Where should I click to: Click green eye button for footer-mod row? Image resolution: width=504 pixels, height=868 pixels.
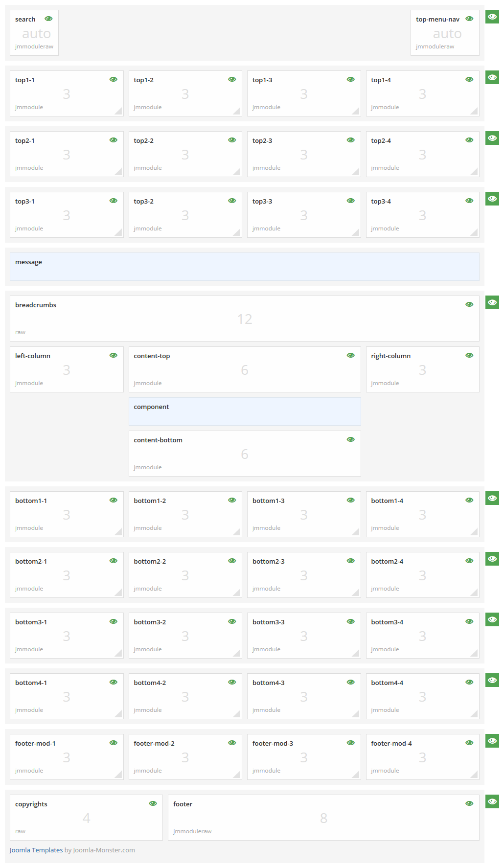(492, 741)
